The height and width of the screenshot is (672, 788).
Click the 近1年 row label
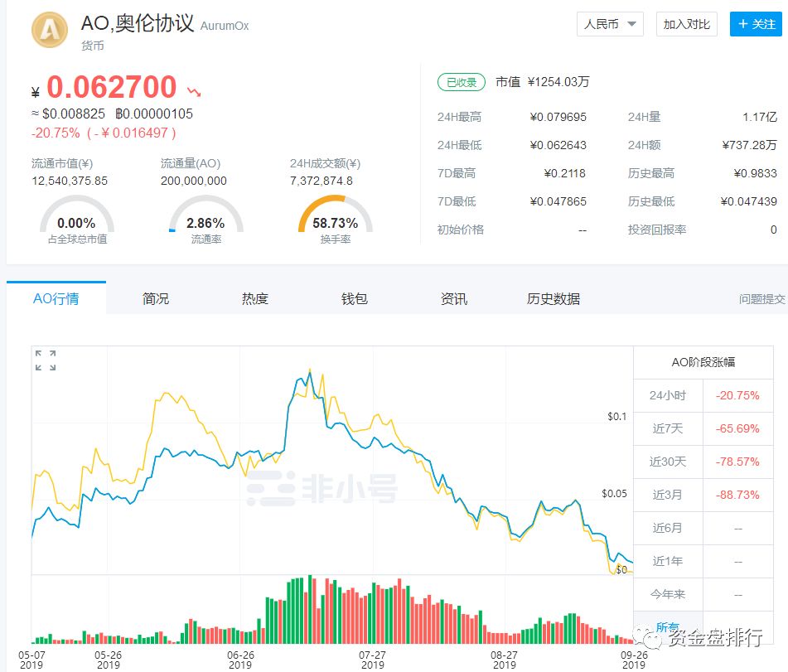tap(667, 562)
